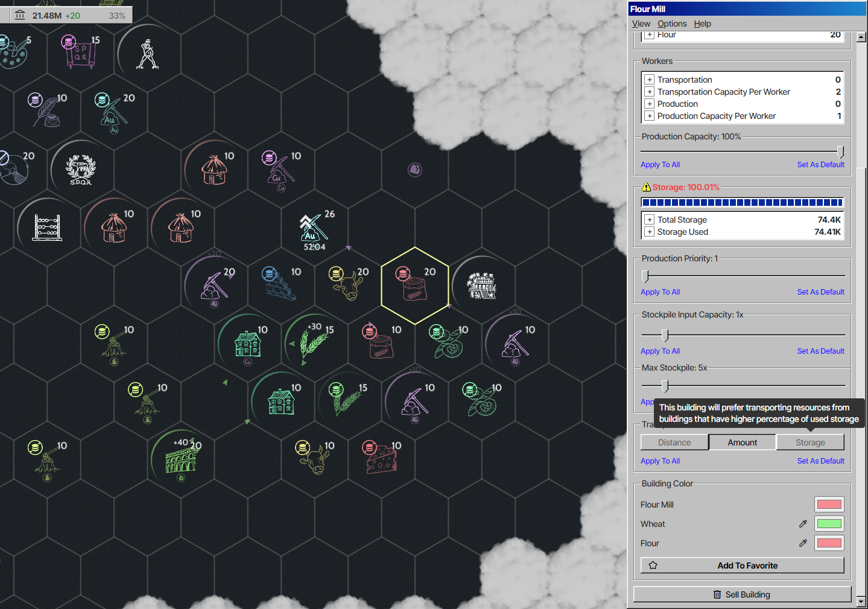Select the pink SPQR scroll building

pyautogui.click(x=80, y=53)
